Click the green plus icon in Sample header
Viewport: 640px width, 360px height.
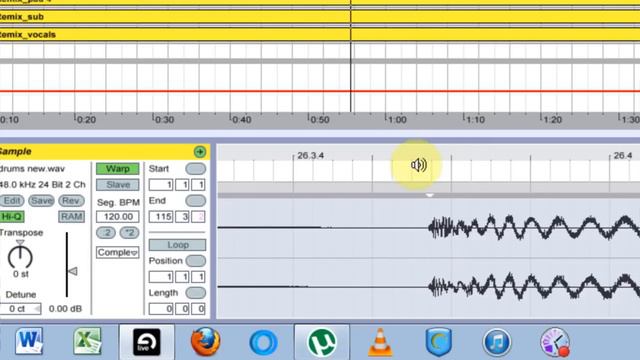point(200,152)
